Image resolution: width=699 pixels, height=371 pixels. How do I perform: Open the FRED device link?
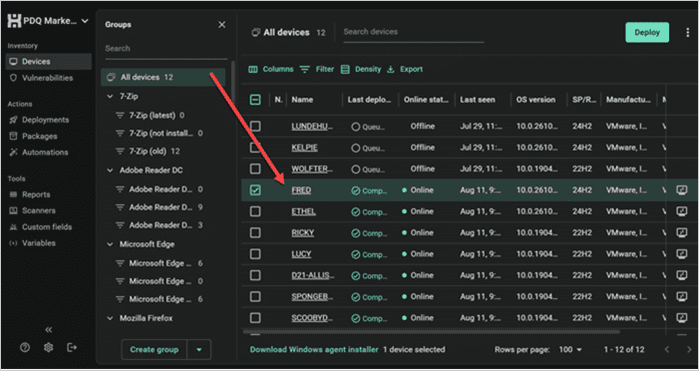point(301,190)
